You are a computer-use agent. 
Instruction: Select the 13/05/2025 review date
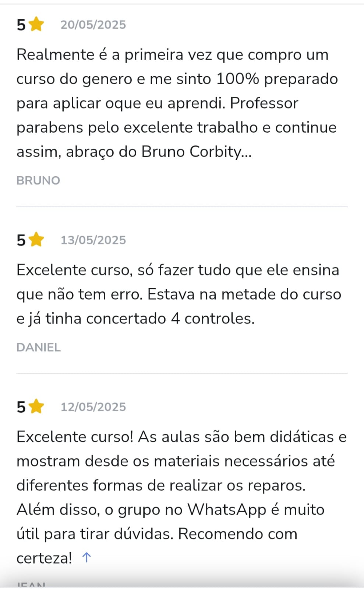click(93, 240)
